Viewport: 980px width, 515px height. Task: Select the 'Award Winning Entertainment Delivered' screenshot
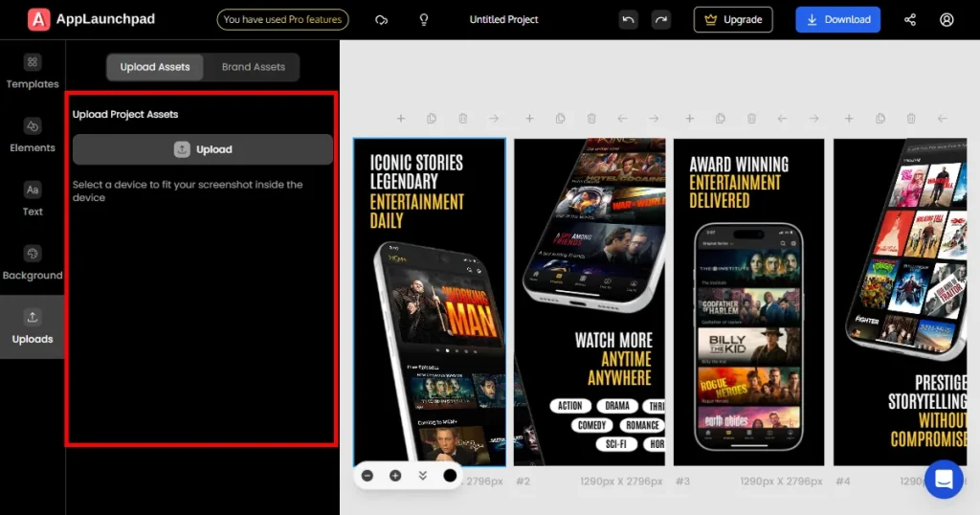(x=748, y=302)
